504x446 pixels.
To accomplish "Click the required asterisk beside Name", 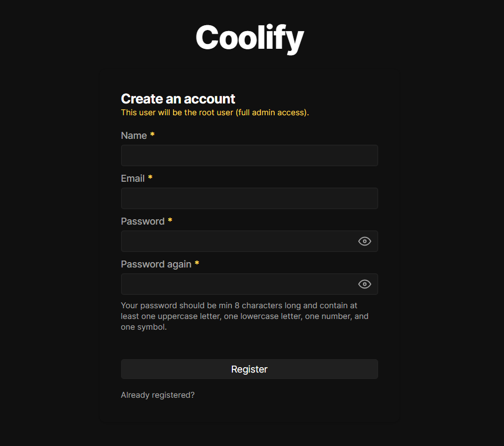I will tap(152, 135).
